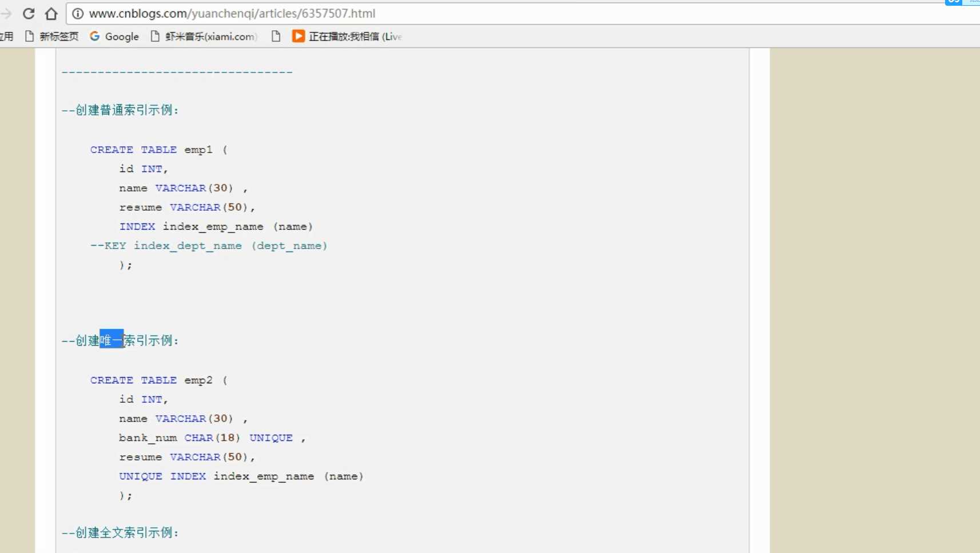View site information icon in address bar
Viewport: 980px width, 553px height.
point(78,13)
